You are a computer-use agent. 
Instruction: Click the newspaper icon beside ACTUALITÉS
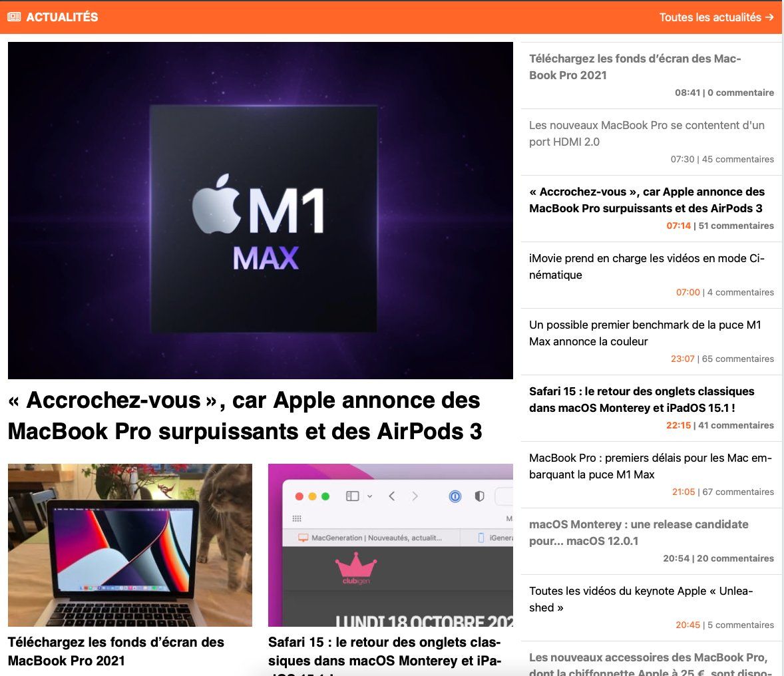(x=14, y=17)
